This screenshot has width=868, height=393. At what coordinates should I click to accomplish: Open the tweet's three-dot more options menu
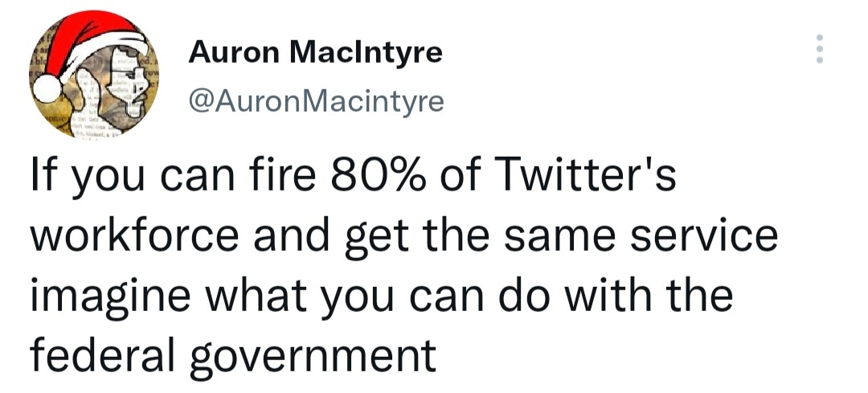point(819,49)
